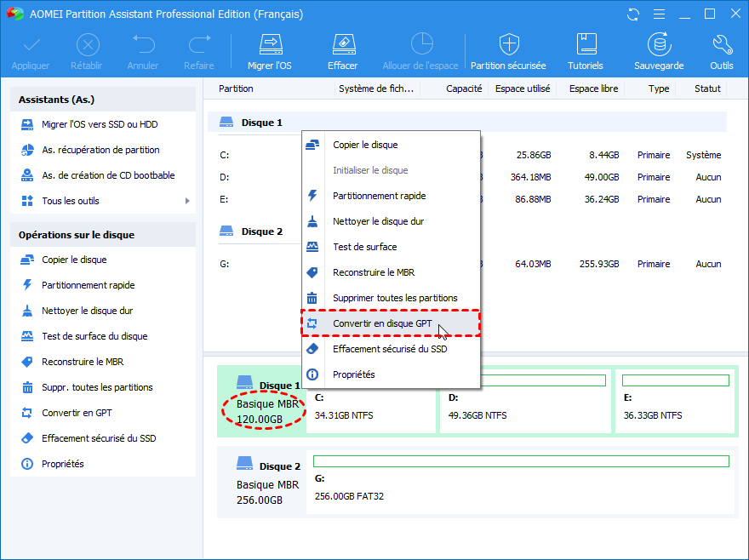Choose Supprimer toutes les partitions menu entry
This screenshot has height=560, width=749.
click(395, 298)
